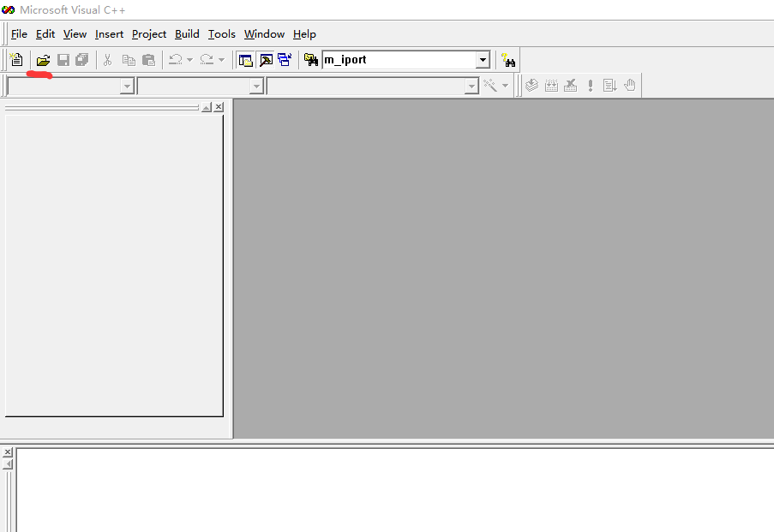Open an existing file with the folder icon
The image size is (774, 532).
tap(41, 59)
